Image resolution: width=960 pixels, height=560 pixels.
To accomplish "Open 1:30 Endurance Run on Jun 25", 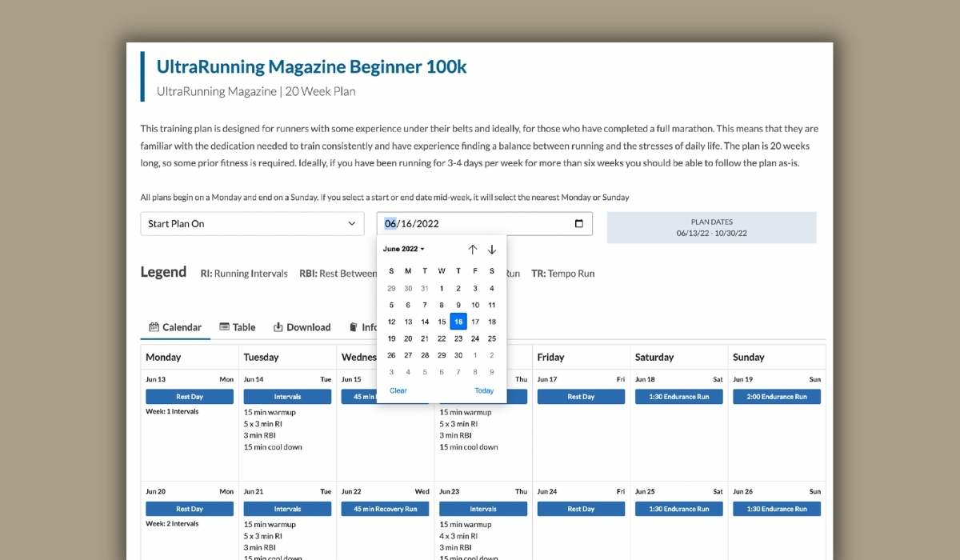I will pos(678,509).
